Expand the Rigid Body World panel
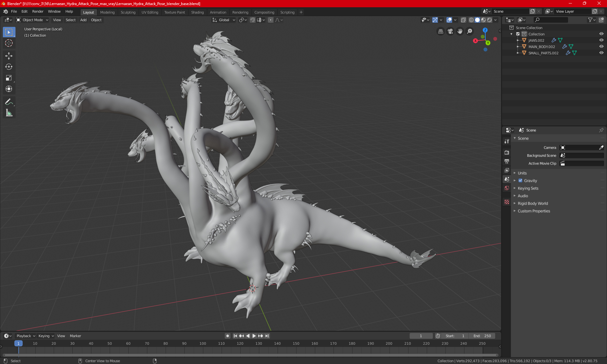The height and width of the screenshot is (364, 607). point(533,203)
